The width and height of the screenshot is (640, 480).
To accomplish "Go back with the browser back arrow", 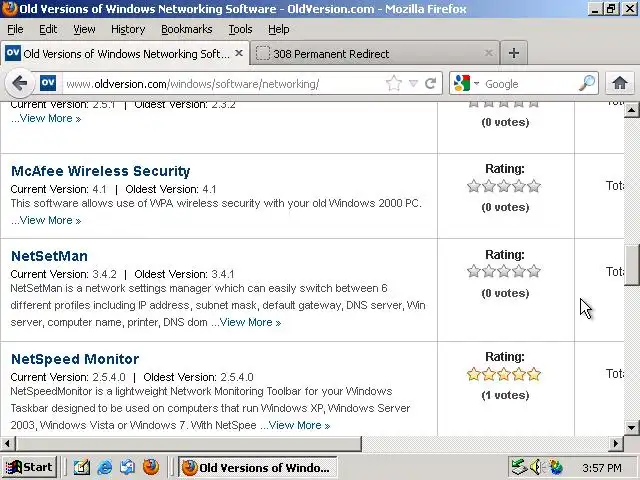I will coord(19,84).
